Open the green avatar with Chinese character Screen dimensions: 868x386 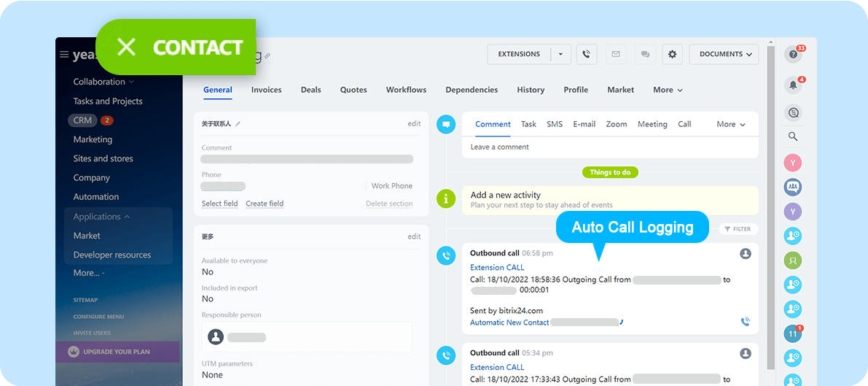tap(793, 260)
